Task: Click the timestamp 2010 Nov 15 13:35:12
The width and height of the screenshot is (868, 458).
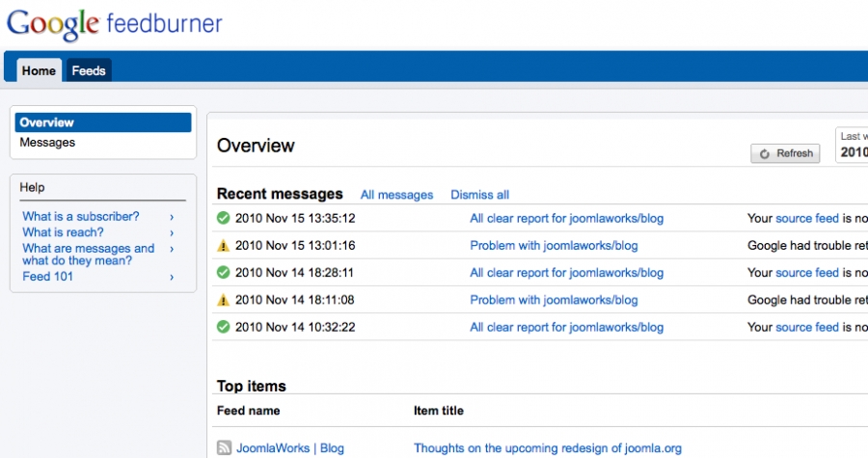Action: 295,218
